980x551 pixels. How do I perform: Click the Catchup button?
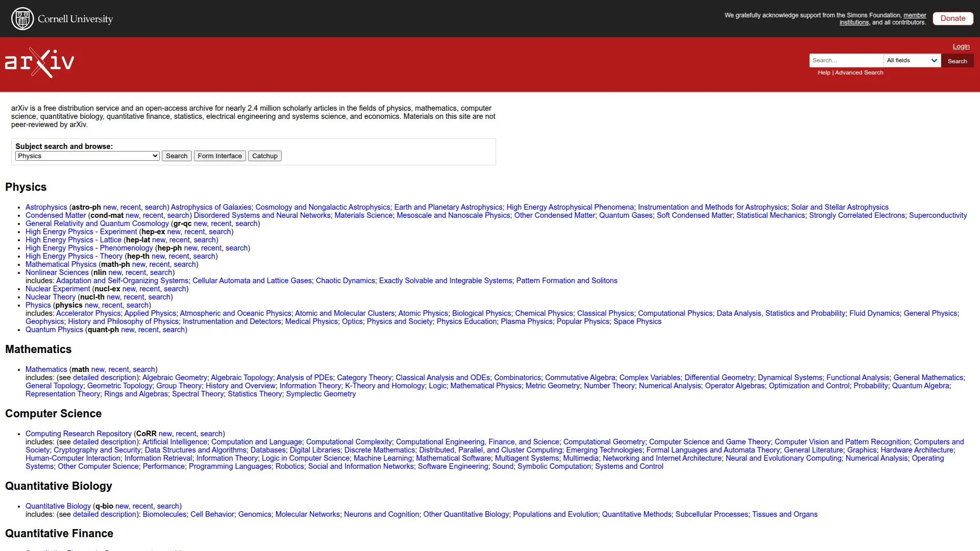pos(264,156)
